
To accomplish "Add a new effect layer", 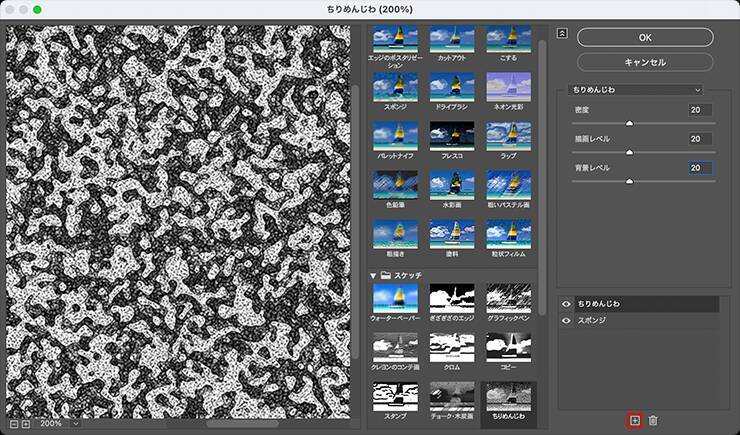I will point(635,422).
